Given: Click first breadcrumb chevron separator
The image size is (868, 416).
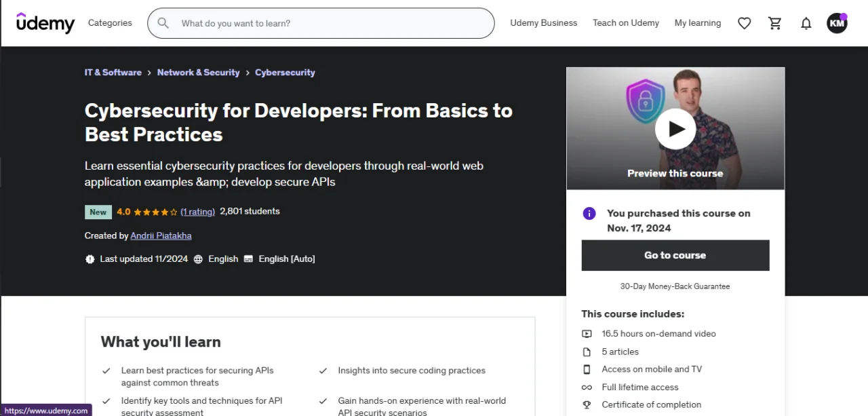Looking at the screenshot, I should coord(149,73).
